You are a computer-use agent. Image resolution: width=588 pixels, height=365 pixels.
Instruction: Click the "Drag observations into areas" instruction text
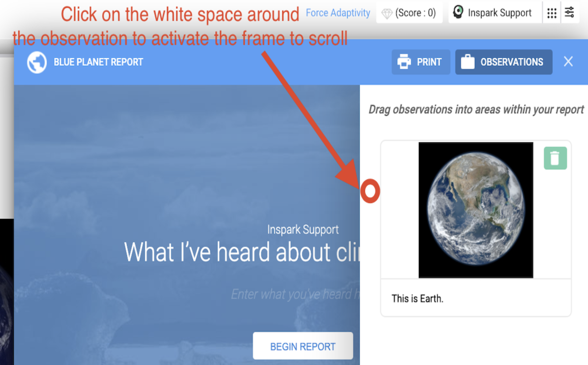point(476,110)
